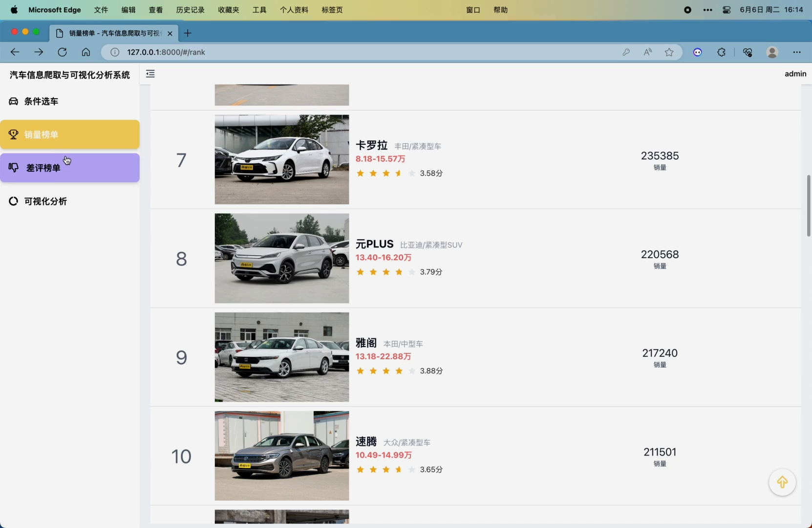The width and height of the screenshot is (812, 528).
Task: Open 可视化分析 in the sidebar
Action: [x=70, y=201]
